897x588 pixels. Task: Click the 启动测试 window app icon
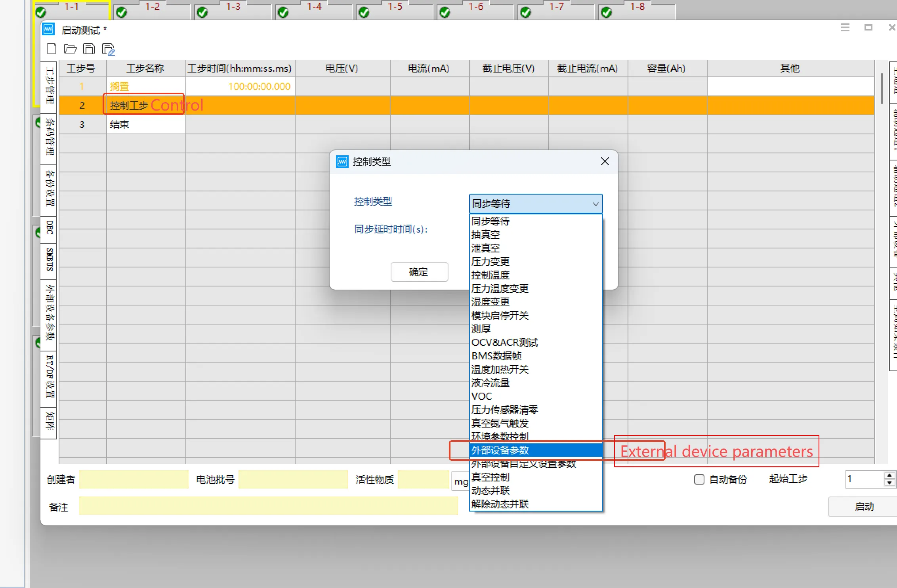(48, 29)
